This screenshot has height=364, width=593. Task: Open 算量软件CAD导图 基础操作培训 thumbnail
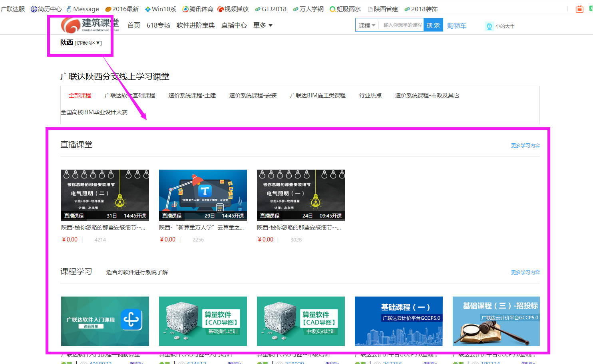(203, 321)
